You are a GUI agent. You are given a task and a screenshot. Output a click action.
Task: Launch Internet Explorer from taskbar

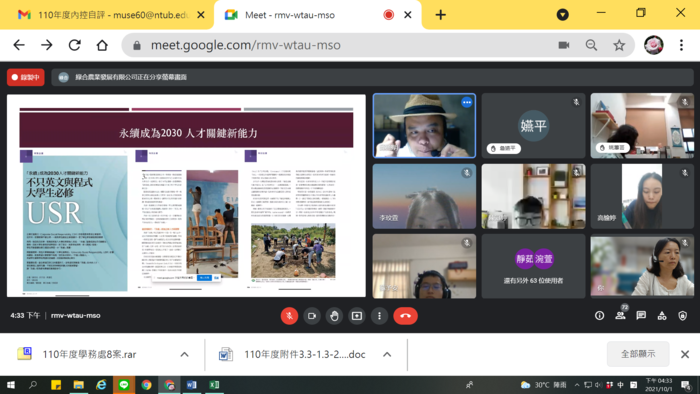point(101,385)
